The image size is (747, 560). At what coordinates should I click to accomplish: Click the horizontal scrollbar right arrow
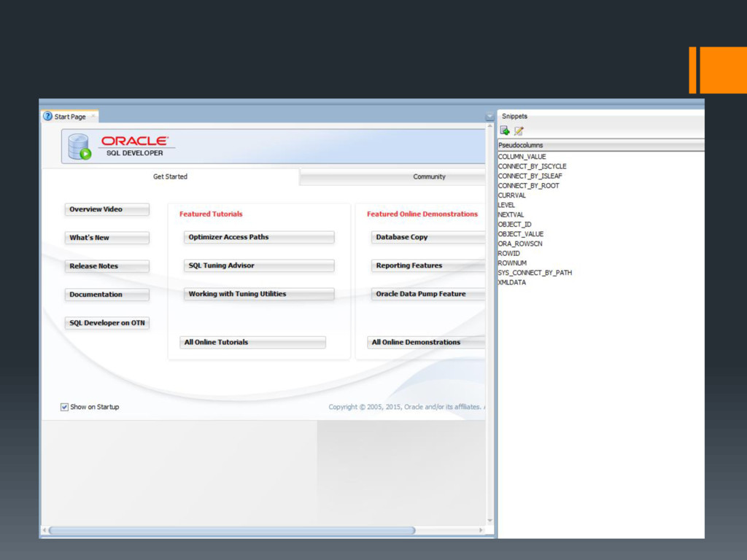(x=481, y=530)
